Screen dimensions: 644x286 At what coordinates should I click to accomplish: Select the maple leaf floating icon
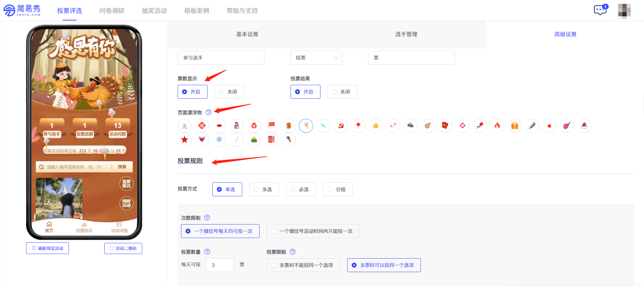[x=549, y=126]
